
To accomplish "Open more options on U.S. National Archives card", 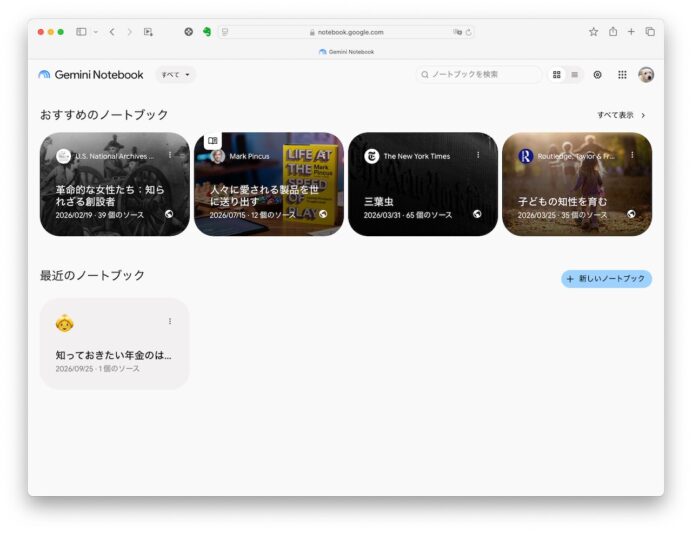I will (170, 155).
